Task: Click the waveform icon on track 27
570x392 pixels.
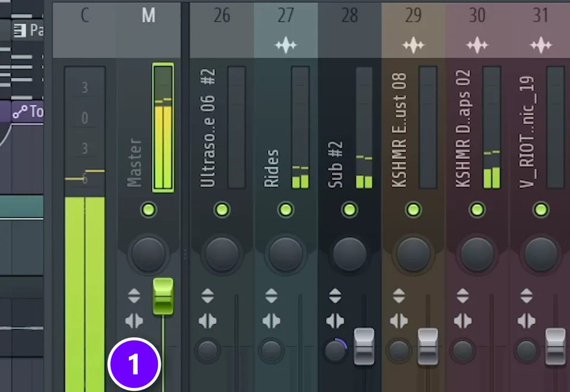Action: point(286,45)
